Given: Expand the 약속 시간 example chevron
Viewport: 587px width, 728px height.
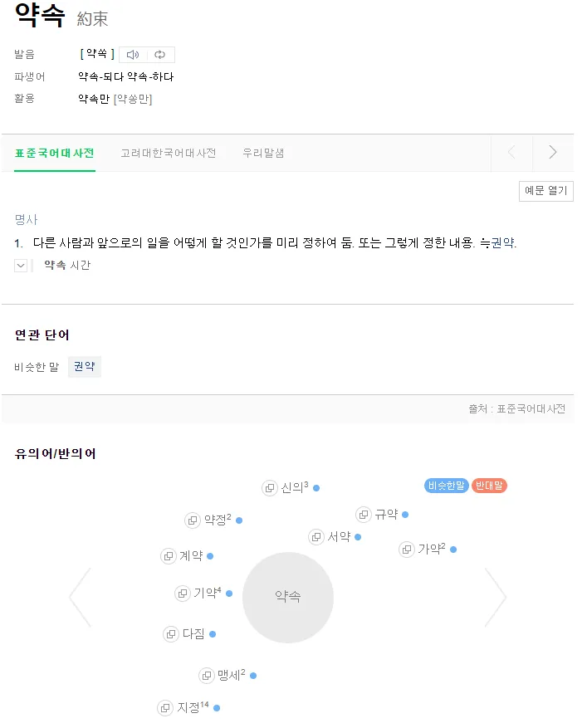Looking at the screenshot, I should [21, 266].
